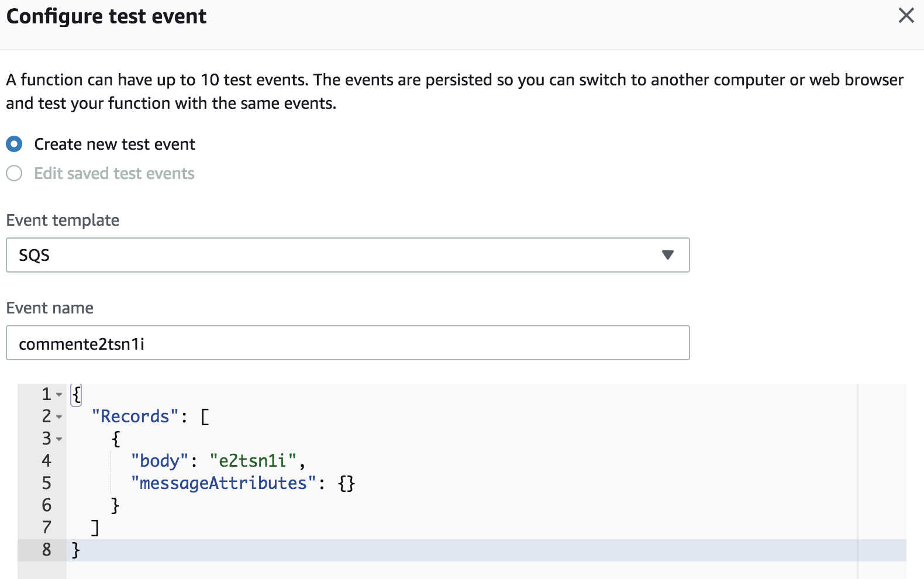Viewport: 924px width, 579px height.
Task: Click the Create new test event label
Action: pyautogui.click(x=115, y=144)
